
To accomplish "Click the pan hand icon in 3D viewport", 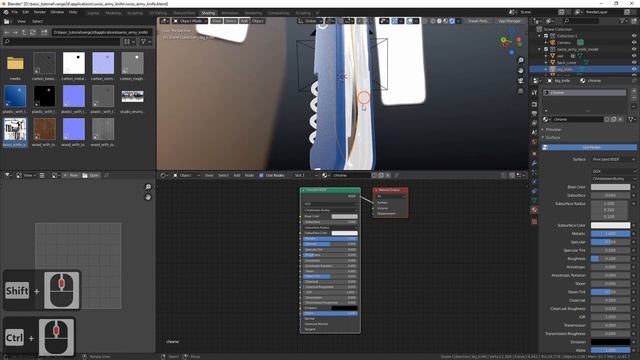I will 521,71.
